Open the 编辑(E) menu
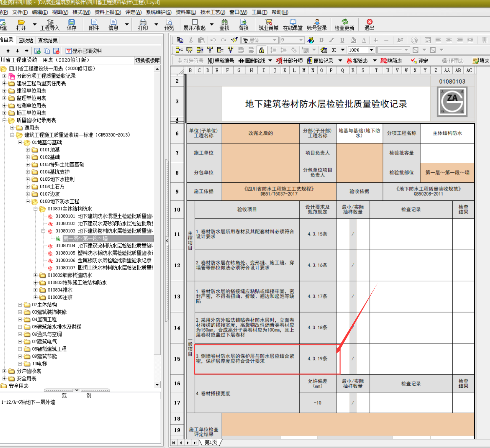Image resolution: width=490 pixels, height=448 pixels. [40, 12]
